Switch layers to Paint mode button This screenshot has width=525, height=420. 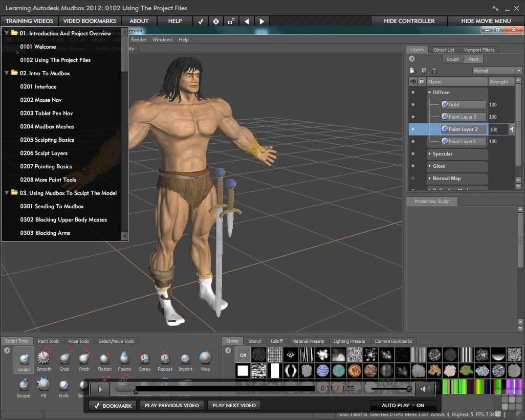[473, 59]
